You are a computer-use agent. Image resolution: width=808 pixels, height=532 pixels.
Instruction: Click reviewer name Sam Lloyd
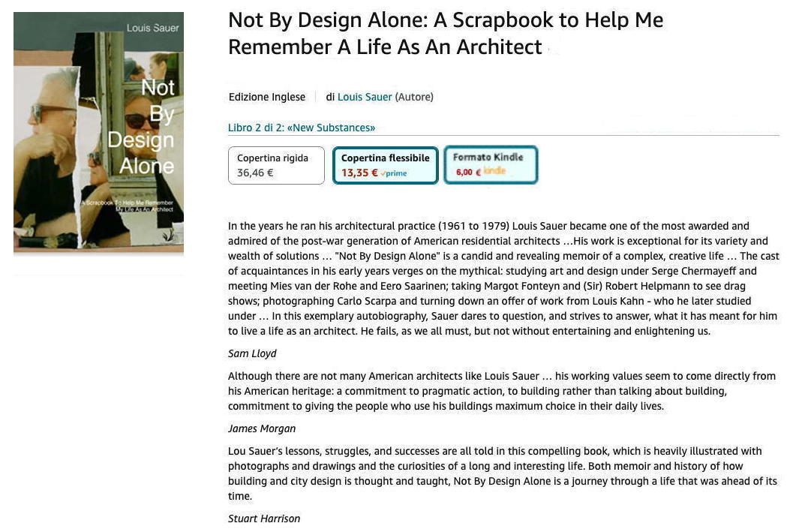coord(252,353)
